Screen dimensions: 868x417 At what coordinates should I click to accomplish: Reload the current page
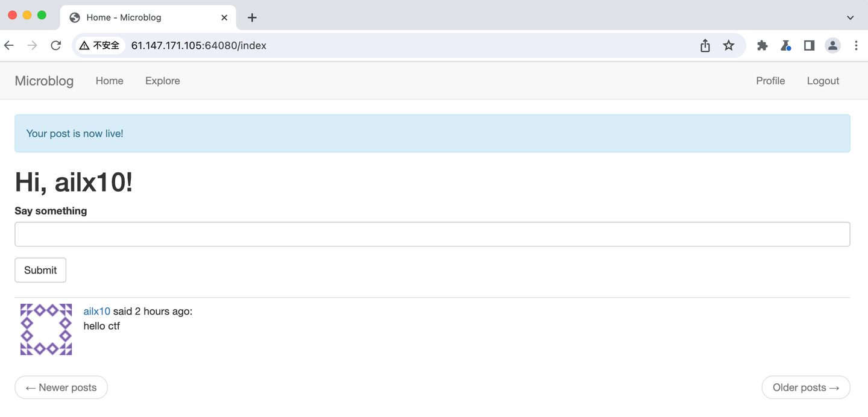(55, 45)
